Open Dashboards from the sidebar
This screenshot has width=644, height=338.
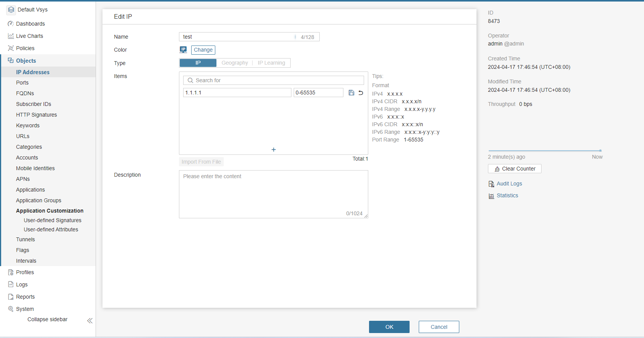coord(30,24)
